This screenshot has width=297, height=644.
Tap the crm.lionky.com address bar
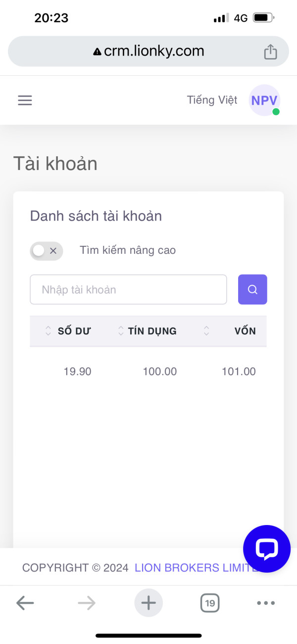click(148, 51)
